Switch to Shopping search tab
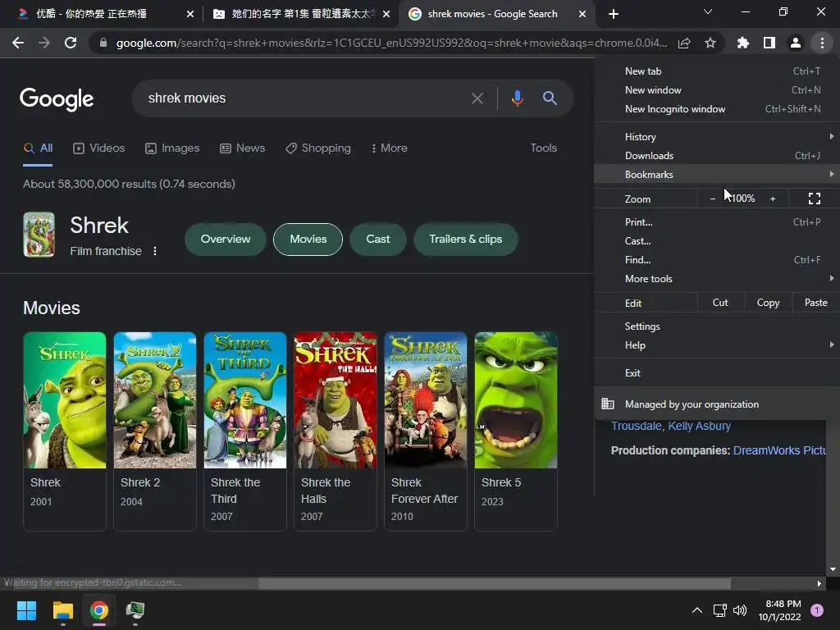 click(x=318, y=148)
